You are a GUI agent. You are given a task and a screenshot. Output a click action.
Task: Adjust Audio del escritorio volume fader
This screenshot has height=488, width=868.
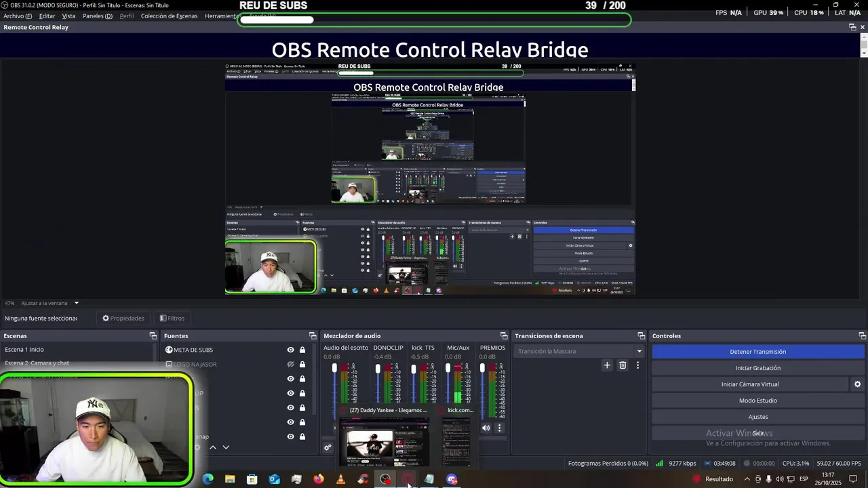point(334,368)
